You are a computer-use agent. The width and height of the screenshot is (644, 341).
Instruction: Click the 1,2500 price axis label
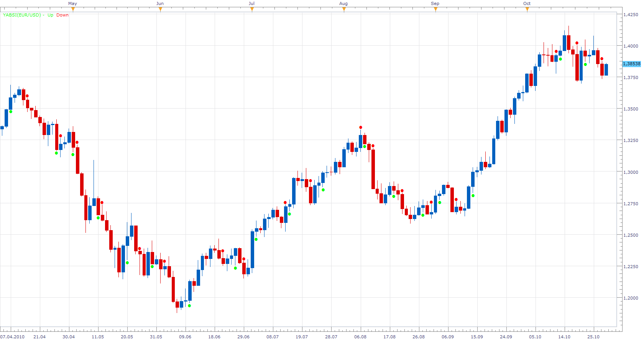631,235
